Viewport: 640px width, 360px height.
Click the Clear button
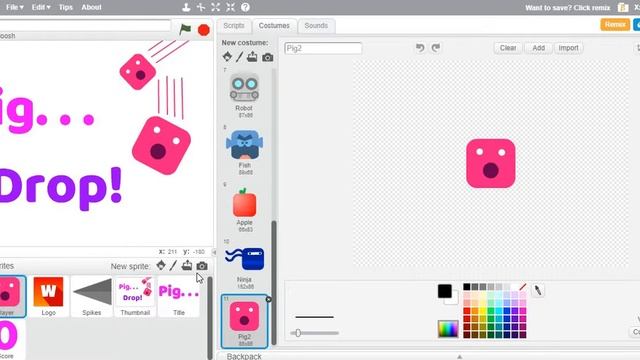click(x=508, y=48)
